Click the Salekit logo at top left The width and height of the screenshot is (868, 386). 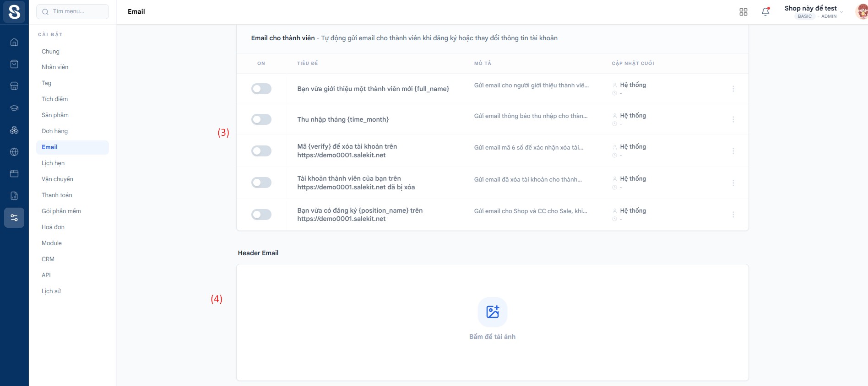click(x=14, y=12)
